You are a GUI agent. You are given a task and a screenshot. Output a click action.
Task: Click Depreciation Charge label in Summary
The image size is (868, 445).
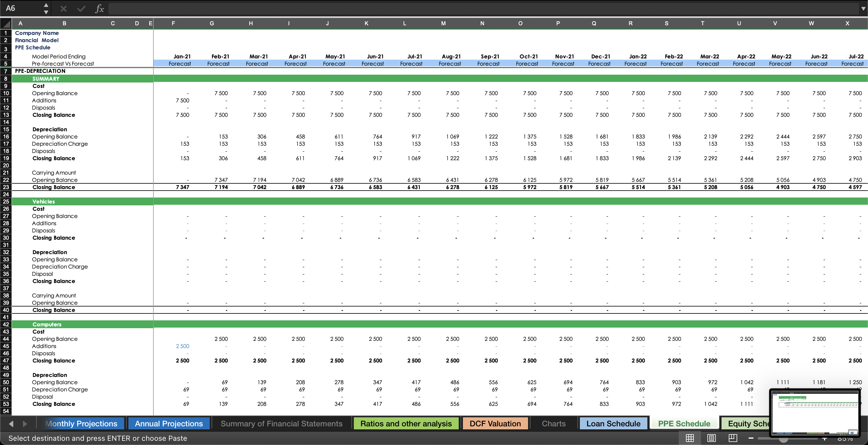click(x=60, y=144)
